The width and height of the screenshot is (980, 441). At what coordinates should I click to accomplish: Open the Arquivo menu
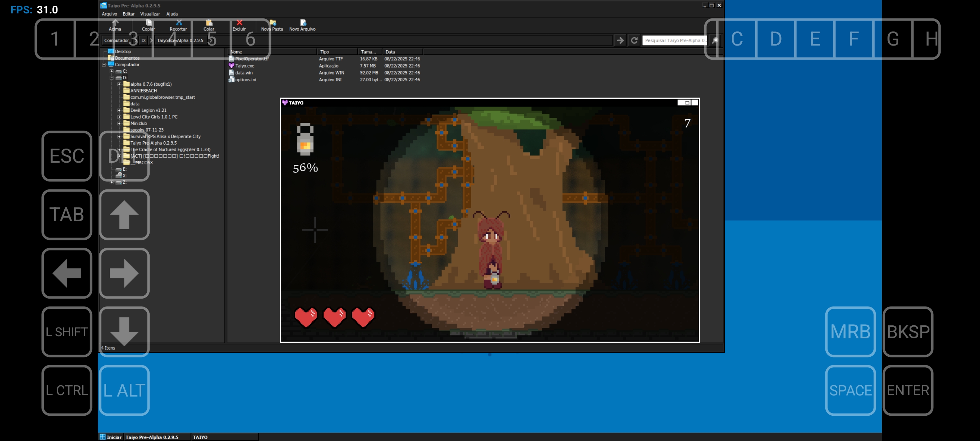109,14
